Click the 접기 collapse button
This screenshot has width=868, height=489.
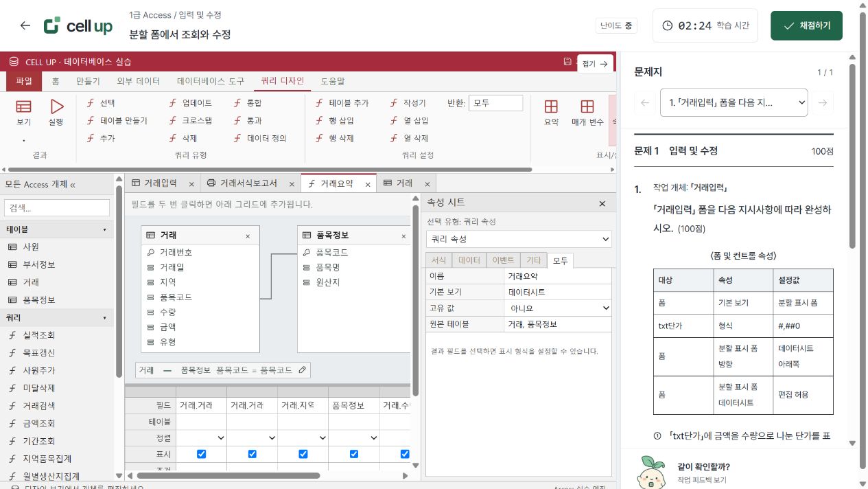click(595, 63)
